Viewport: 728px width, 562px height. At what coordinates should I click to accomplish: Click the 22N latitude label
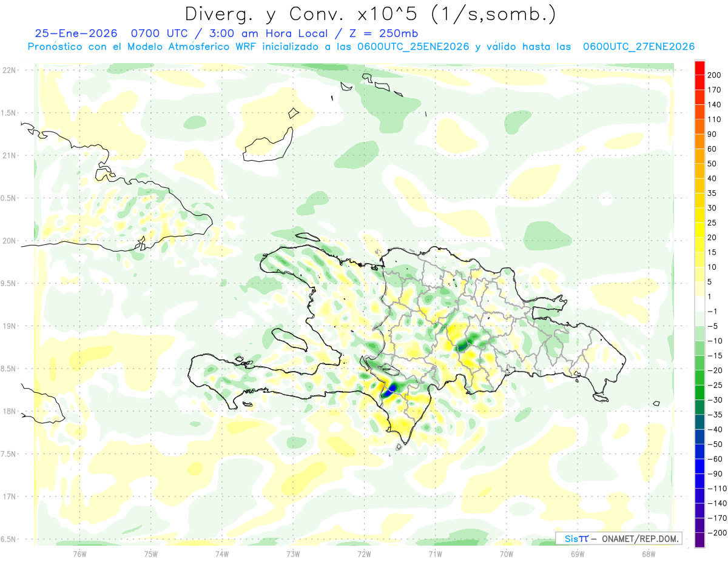pyautogui.click(x=8, y=70)
